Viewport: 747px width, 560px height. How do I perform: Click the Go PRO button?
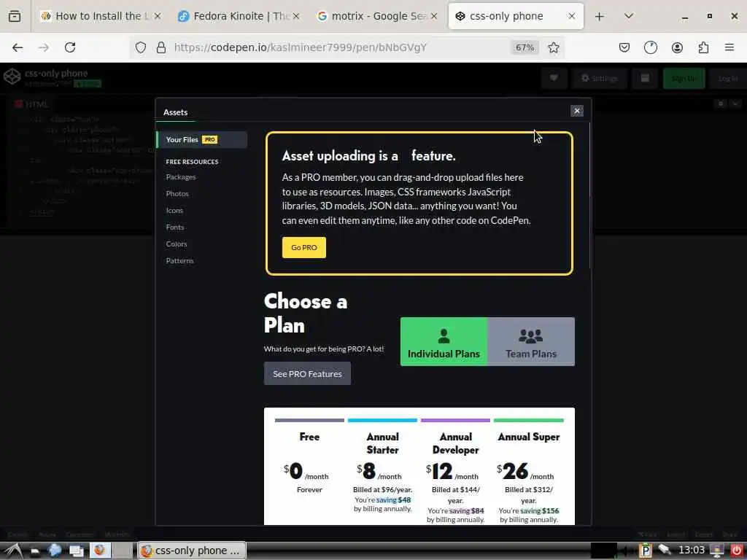304,248
